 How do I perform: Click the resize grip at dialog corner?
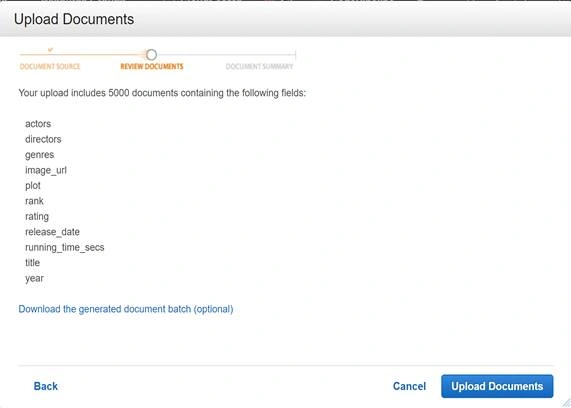pyautogui.click(x=565, y=402)
